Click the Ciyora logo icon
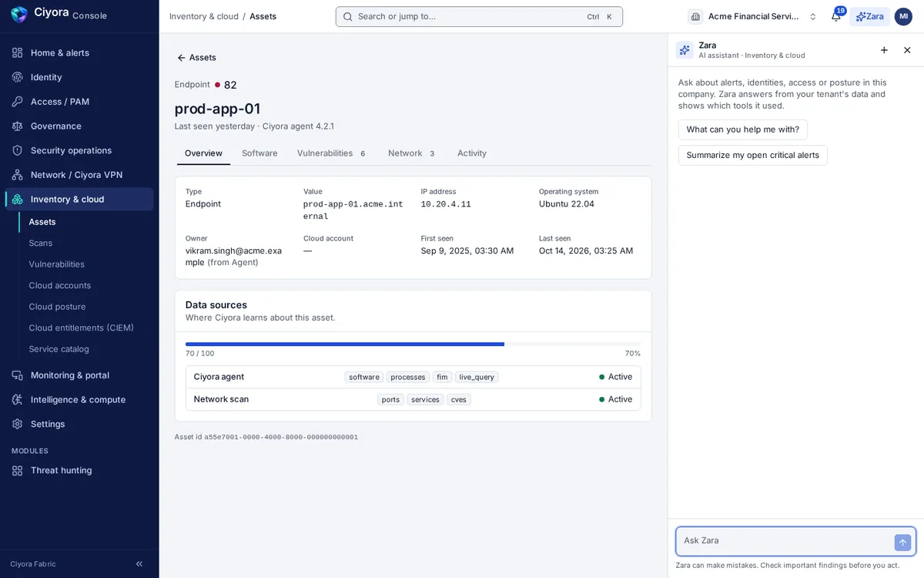 [x=19, y=15]
